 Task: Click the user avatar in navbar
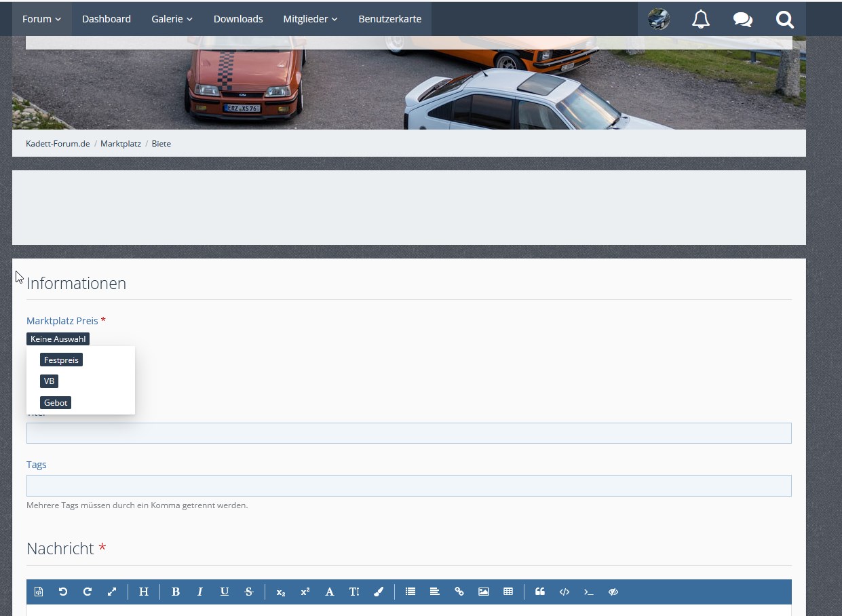pyautogui.click(x=659, y=19)
